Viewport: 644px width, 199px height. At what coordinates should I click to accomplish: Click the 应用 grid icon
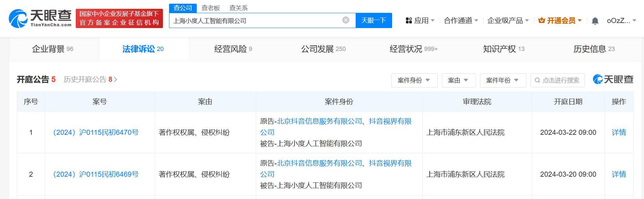[x=409, y=21]
